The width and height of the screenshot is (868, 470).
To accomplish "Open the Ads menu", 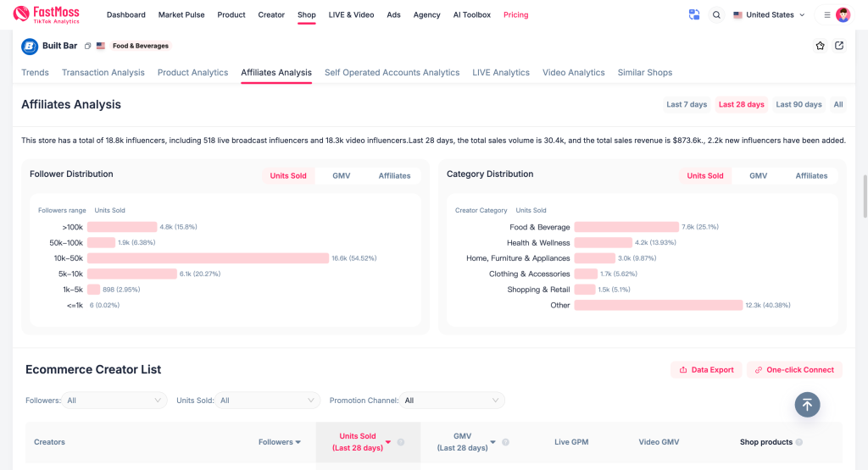I will click(x=393, y=15).
